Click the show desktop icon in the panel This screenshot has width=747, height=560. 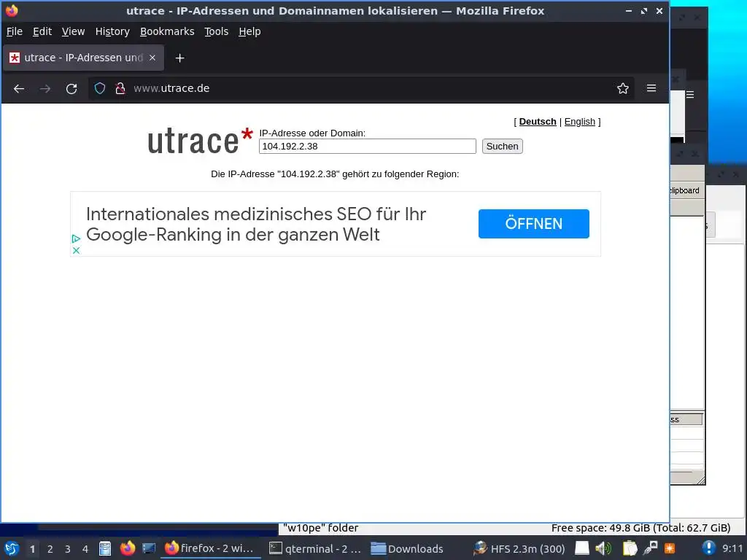tap(149, 548)
